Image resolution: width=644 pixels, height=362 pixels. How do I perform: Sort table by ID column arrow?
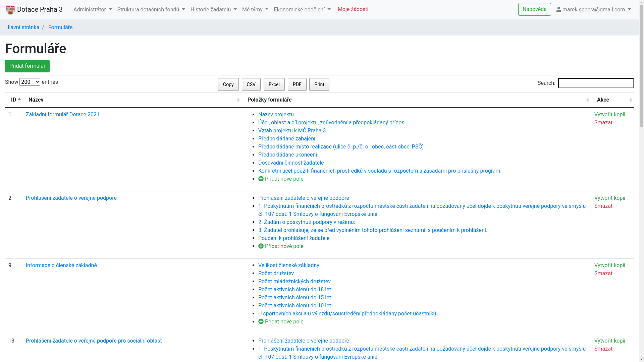(19, 100)
